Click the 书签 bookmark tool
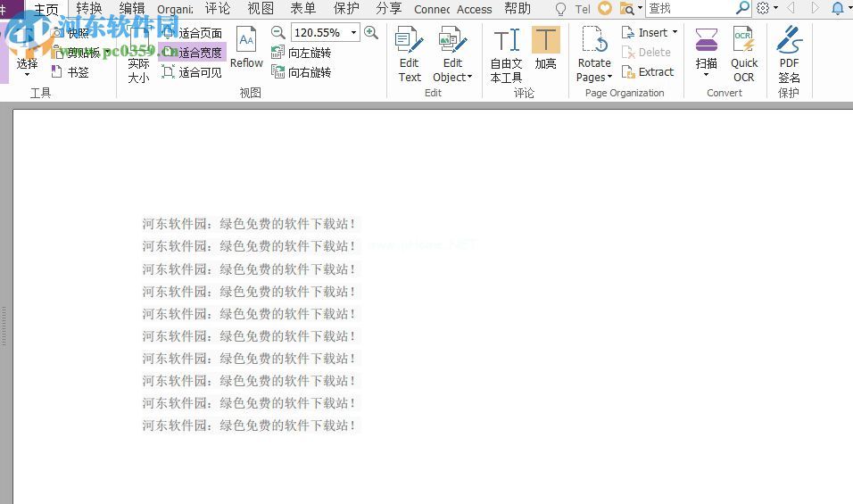Image resolution: width=853 pixels, height=504 pixels. (70, 71)
